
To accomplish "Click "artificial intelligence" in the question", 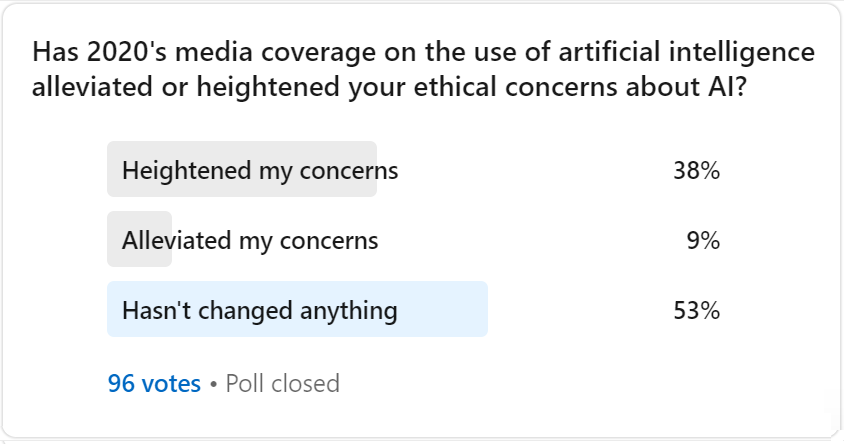I will [x=690, y=51].
